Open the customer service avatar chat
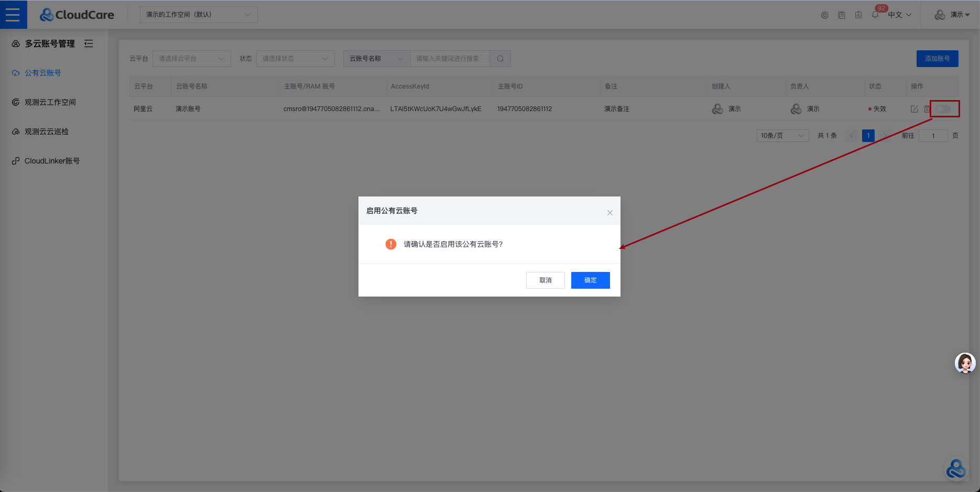The image size is (980, 492). pos(965,363)
